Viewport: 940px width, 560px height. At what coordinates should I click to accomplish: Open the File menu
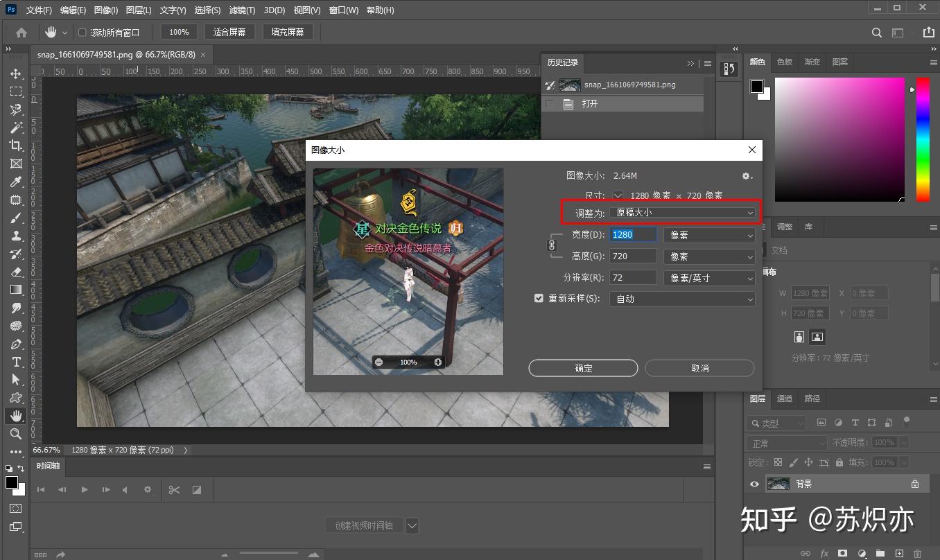[x=39, y=10]
